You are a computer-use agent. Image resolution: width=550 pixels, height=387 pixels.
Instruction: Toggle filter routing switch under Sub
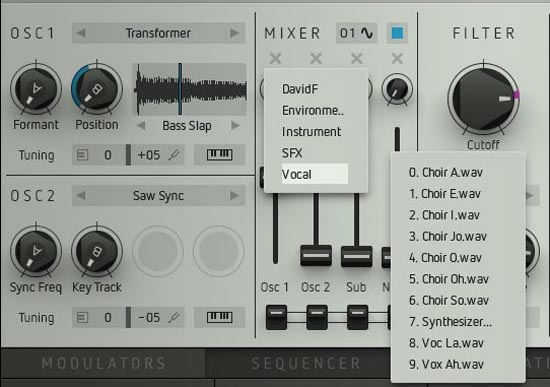click(x=357, y=317)
